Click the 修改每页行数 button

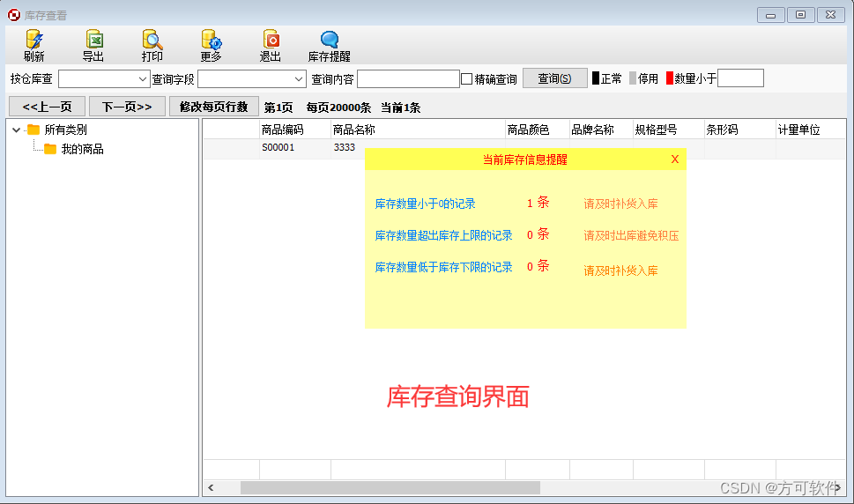click(213, 106)
